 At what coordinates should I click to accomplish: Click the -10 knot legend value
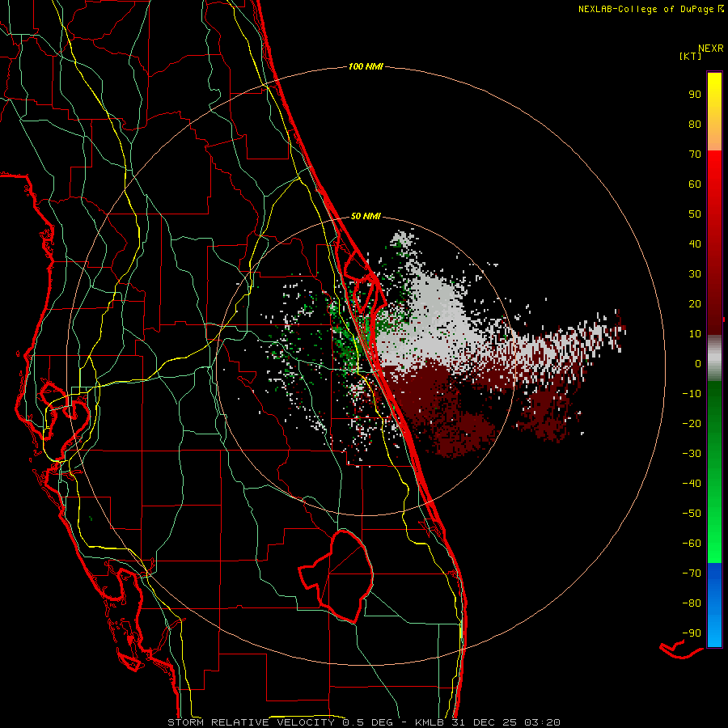tap(692, 394)
